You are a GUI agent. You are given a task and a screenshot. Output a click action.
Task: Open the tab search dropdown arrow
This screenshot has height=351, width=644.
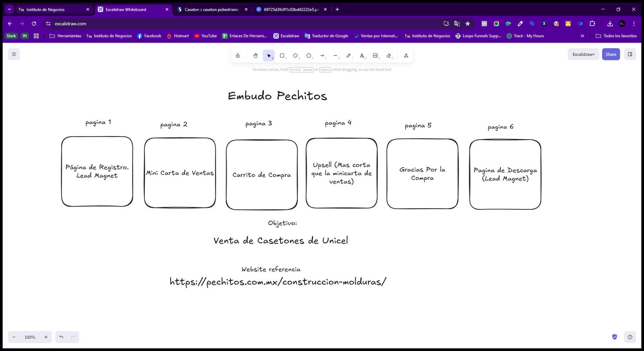[x=9, y=9]
